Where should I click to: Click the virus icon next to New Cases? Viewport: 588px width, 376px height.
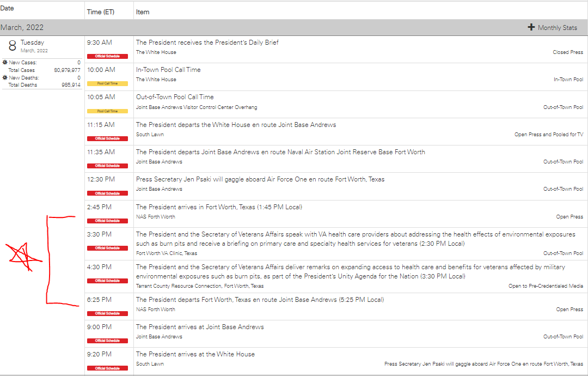(x=5, y=63)
